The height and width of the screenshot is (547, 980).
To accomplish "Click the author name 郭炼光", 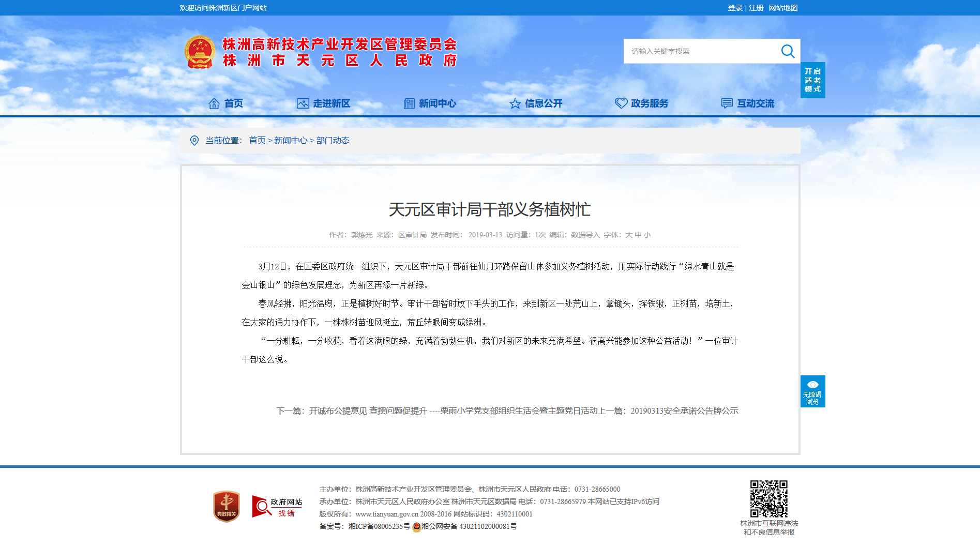I will pos(361,235).
